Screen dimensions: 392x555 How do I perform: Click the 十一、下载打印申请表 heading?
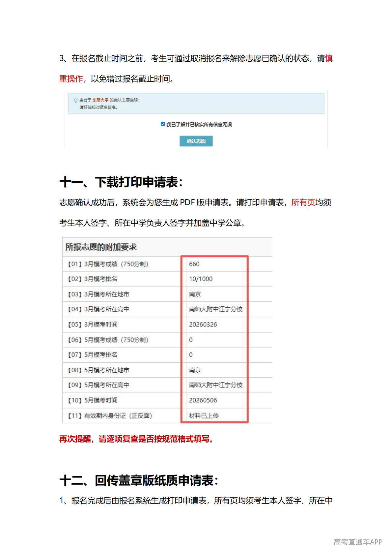(121, 182)
